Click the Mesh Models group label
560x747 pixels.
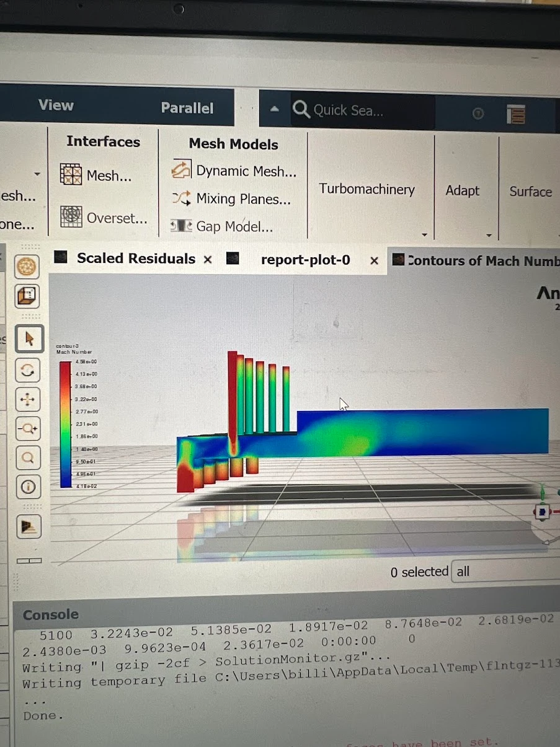234,144
